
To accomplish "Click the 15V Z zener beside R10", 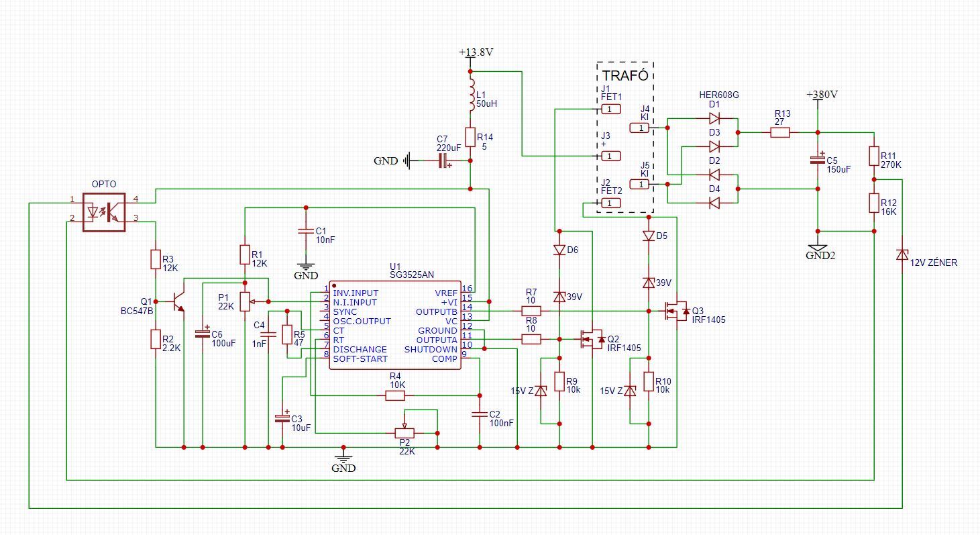I will [x=630, y=391].
